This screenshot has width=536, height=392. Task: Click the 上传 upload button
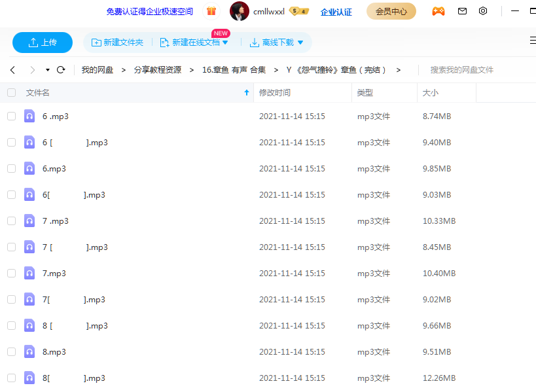pos(42,42)
